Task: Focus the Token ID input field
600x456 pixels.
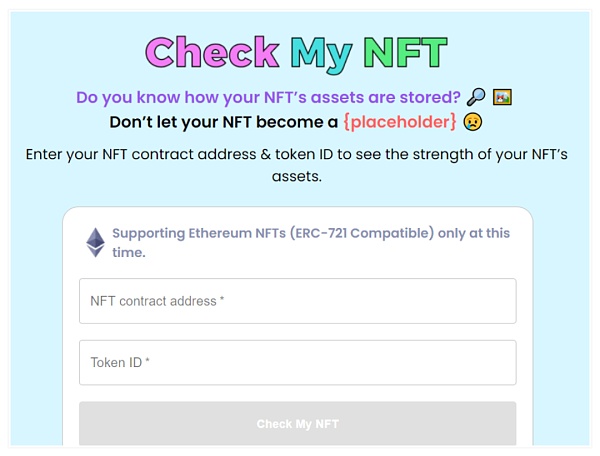Action: click(x=297, y=363)
